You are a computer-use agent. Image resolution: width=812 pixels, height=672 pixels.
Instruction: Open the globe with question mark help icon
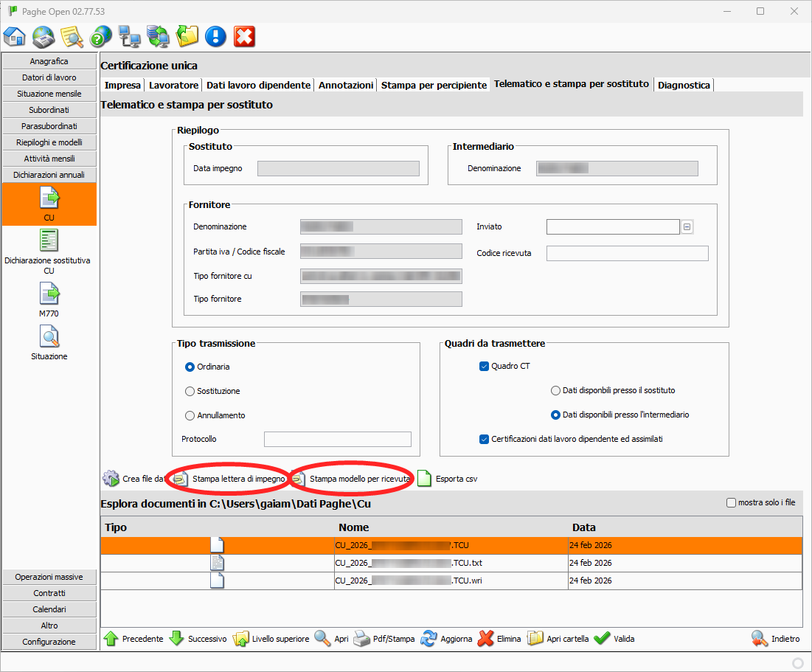pyautogui.click(x=100, y=36)
